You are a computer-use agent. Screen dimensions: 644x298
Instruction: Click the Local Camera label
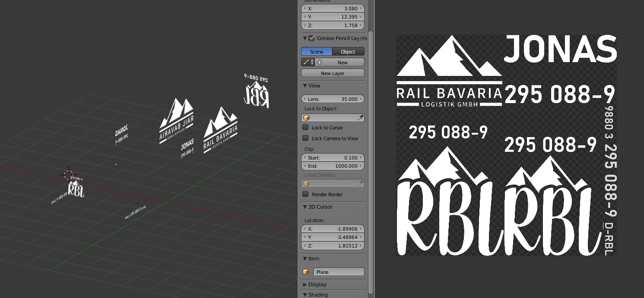(x=320, y=175)
